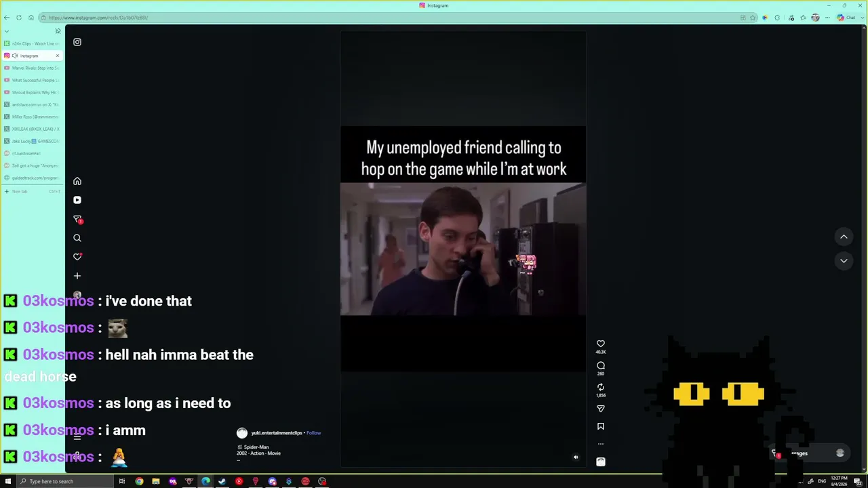The width and height of the screenshot is (868, 488).
Task: Switch to the Miller Ross tab
Action: (33, 117)
